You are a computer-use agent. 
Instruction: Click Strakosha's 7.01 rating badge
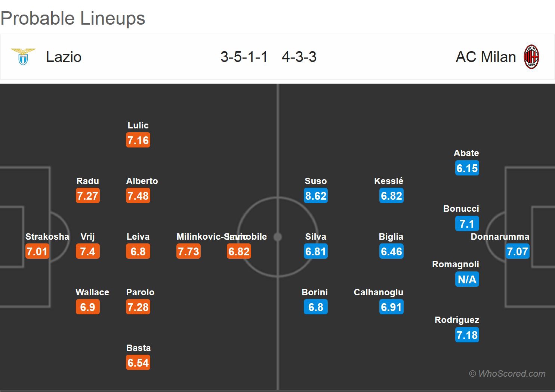(x=37, y=252)
